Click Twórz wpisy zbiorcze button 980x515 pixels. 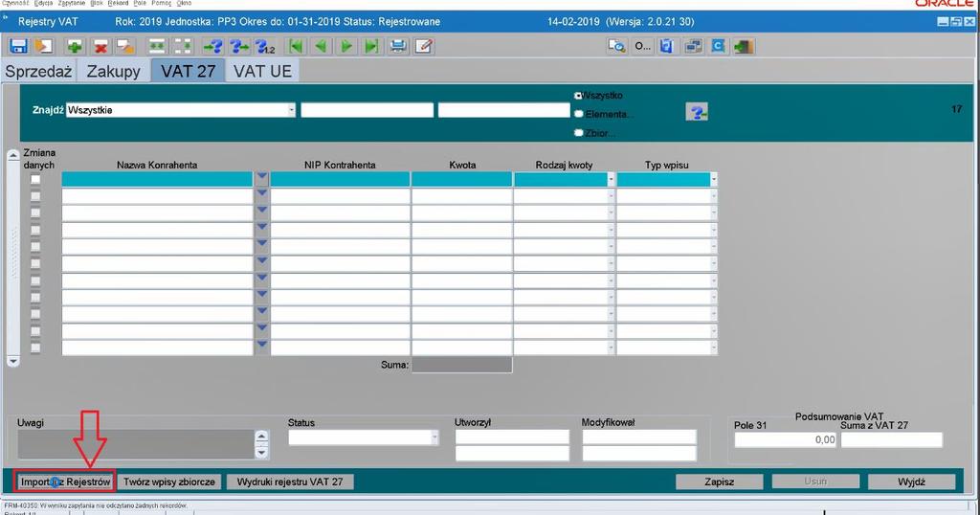pos(168,481)
